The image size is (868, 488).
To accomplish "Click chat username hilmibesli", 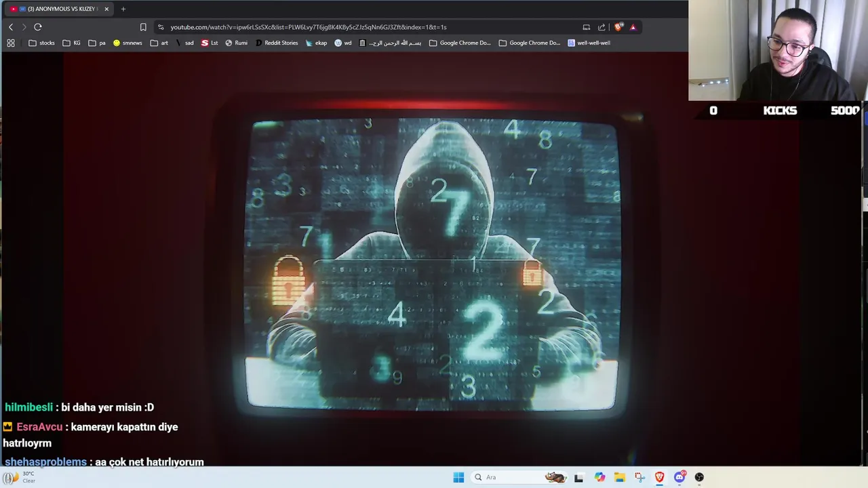I will [x=28, y=407].
